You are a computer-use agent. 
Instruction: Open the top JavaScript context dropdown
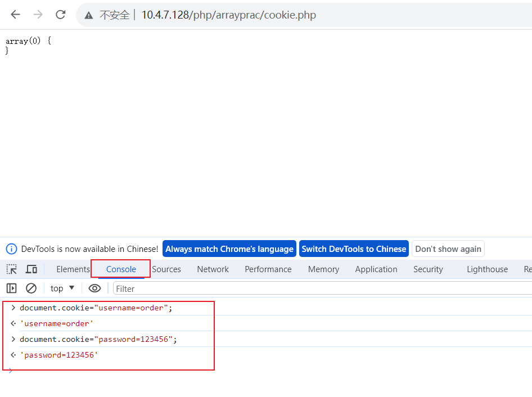(x=62, y=288)
